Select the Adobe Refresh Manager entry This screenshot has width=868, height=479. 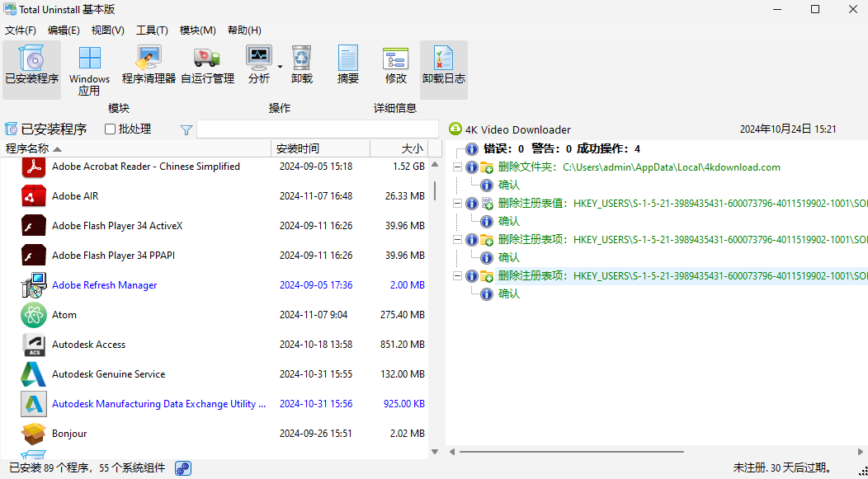click(215, 285)
